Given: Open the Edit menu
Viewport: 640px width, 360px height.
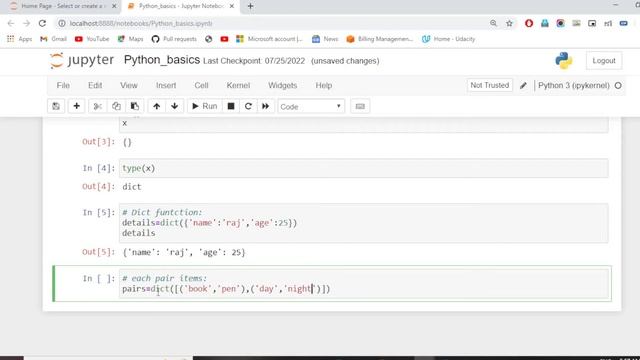Looking at the screenshot, I should [95, 85].
